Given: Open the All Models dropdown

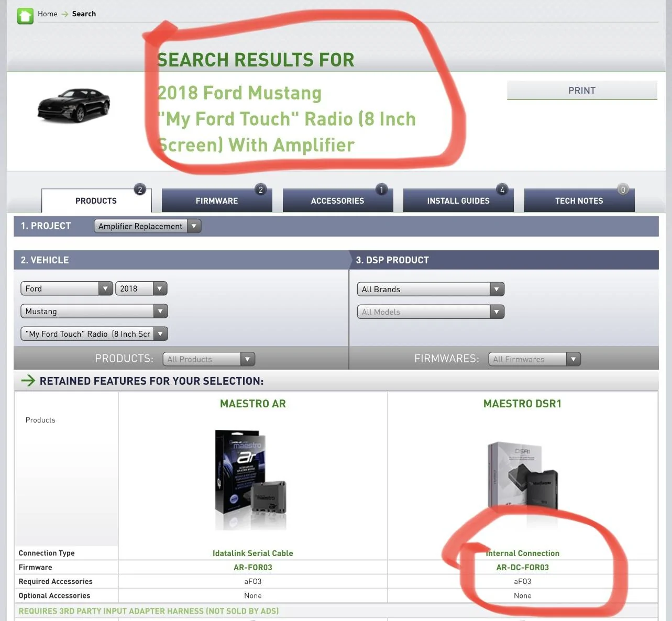Looking at the screenshot, I should coord(431,312).
